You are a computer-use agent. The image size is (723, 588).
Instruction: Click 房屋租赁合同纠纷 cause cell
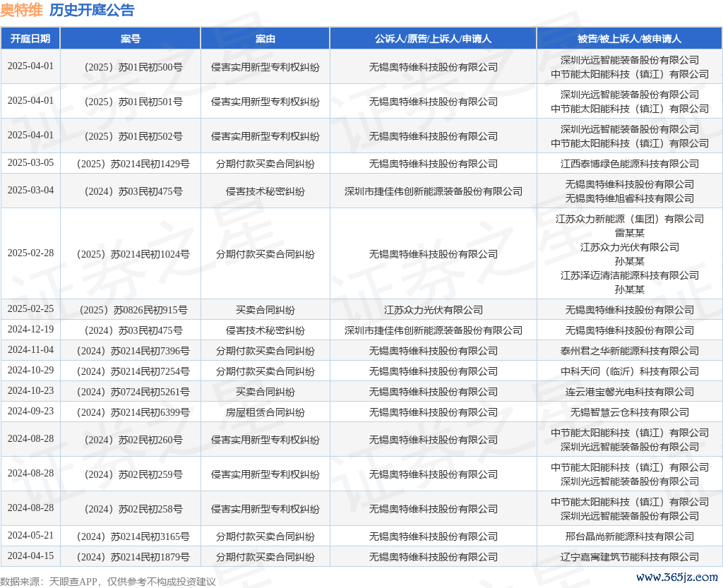(x=265, y=412)
